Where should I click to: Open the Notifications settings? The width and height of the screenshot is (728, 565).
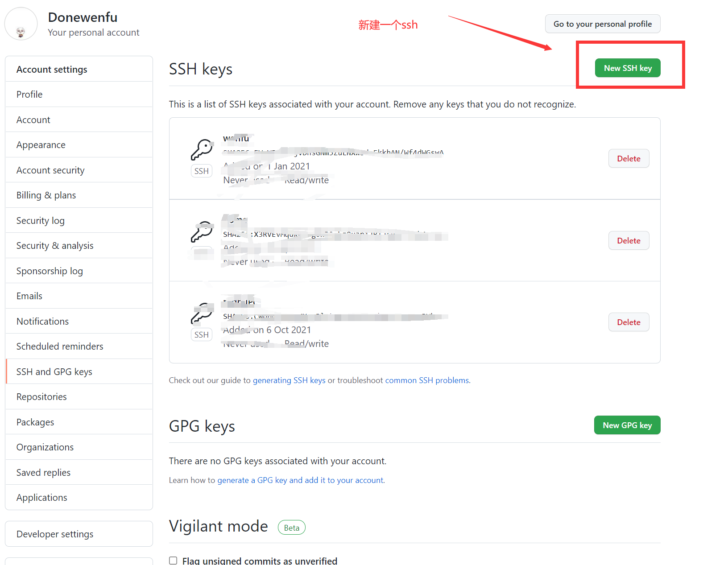coord(42,321)
